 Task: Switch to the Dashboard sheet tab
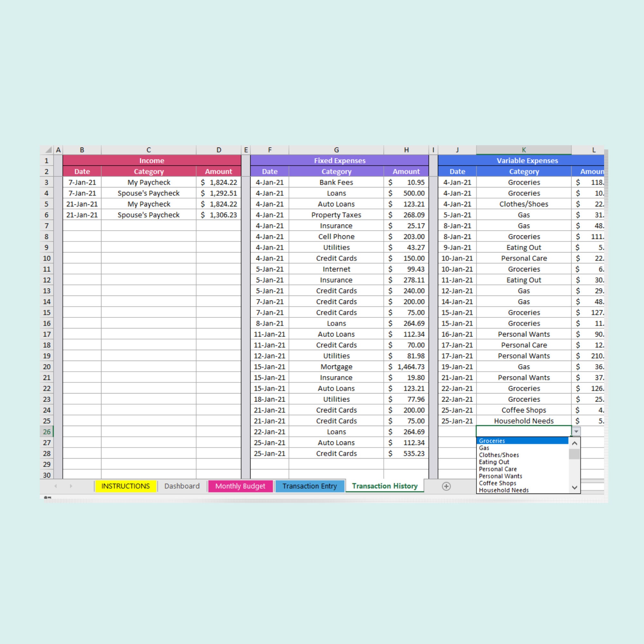pyautogui.click(x=182, y=486)
